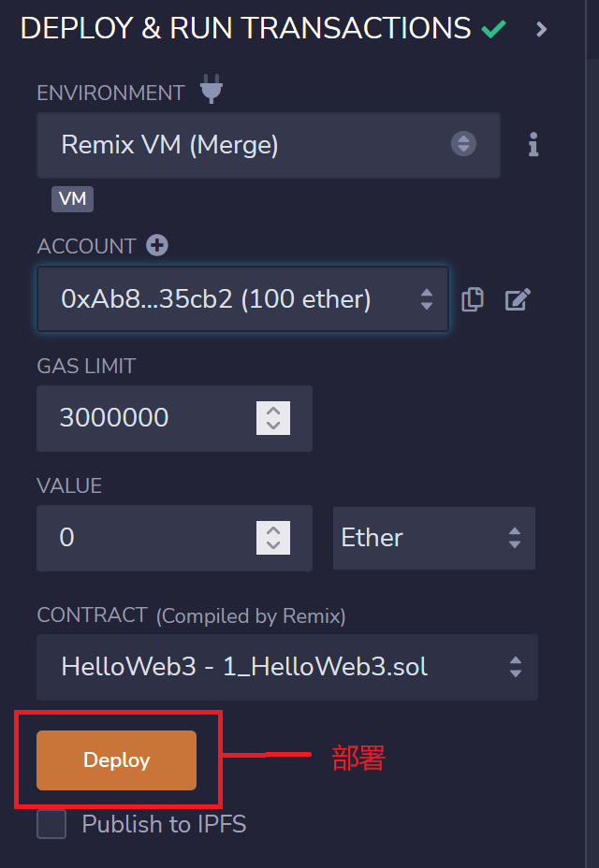599x868 pixels.
Task: Click the environment info icon
Action: pos(533,145)
